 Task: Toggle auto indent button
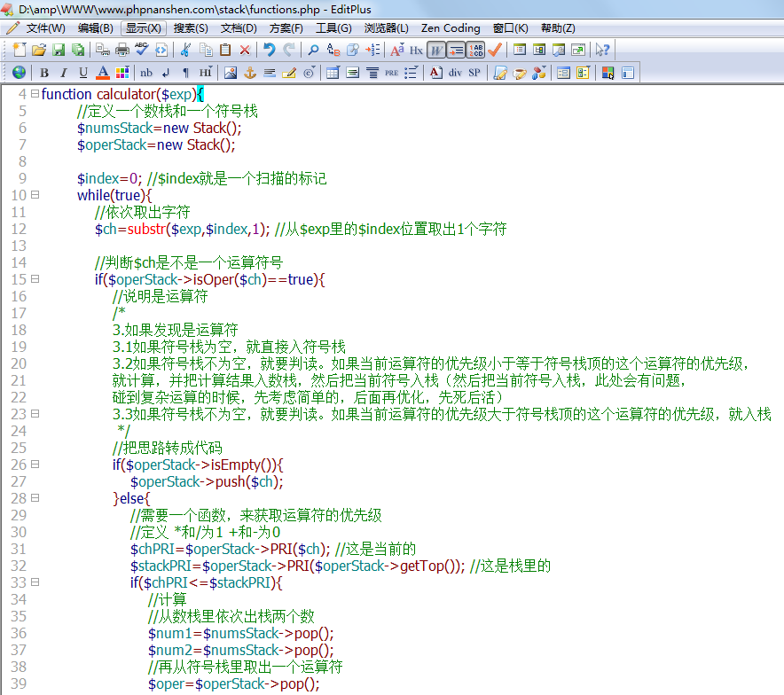(456, 50)
